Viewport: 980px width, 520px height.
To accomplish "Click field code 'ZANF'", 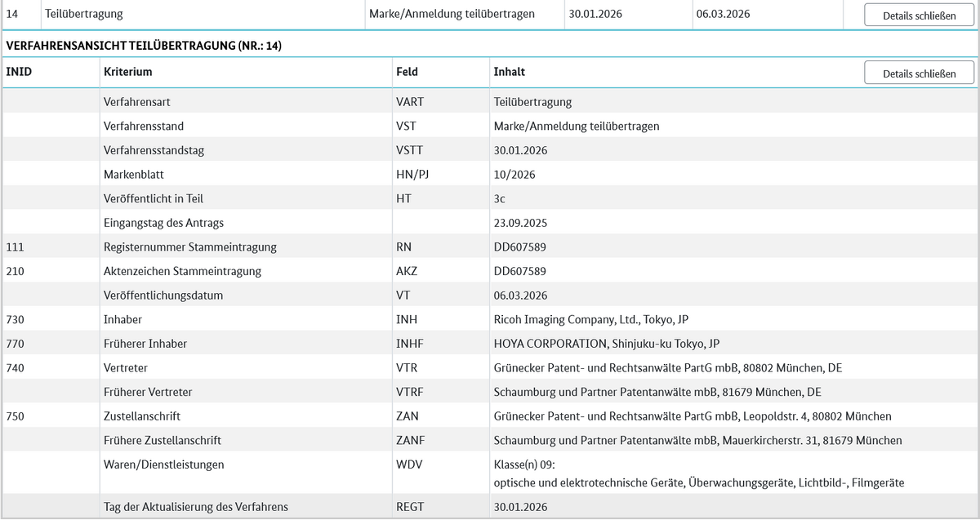I will click(411, 440).
